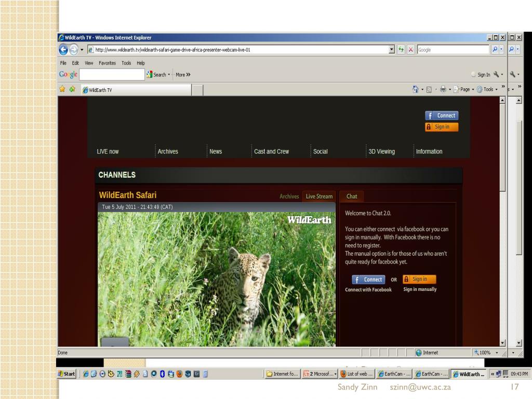Click the wildearth.tv URL in the address bar

(x=172, y=50)
